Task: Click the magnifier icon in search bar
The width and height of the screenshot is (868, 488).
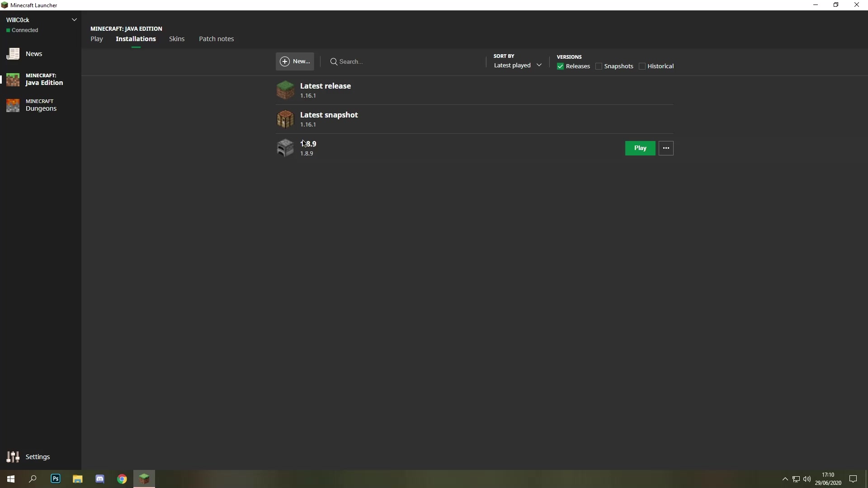Action: pos(334,61)
